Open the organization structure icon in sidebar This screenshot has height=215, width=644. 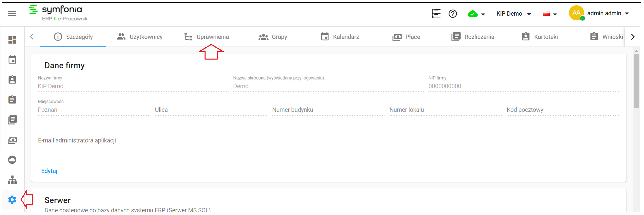click(x=12, y=180)
